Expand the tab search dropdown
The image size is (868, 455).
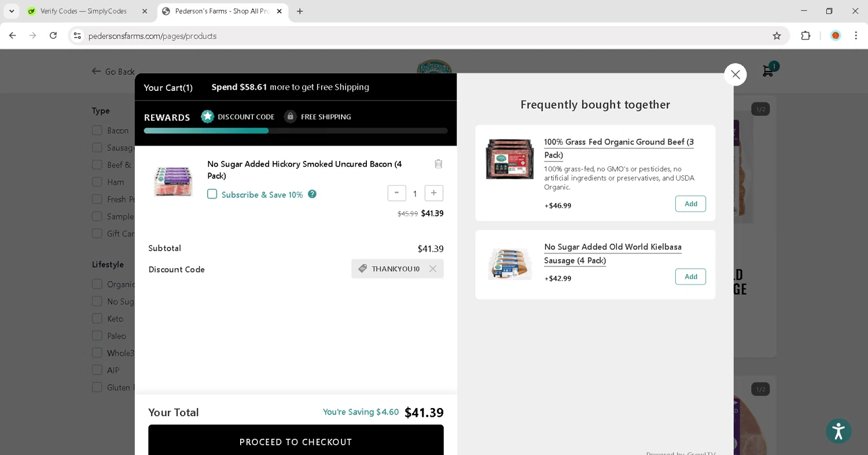point(12,11)
